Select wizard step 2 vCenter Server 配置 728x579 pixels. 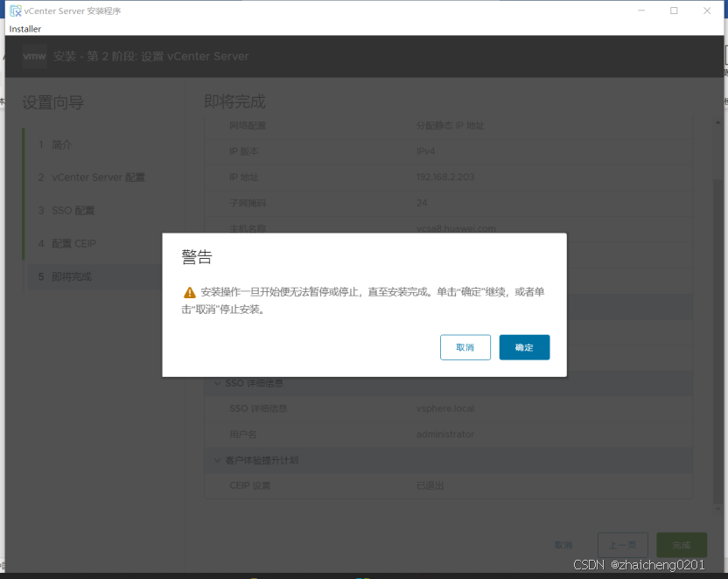[x=92, y=178]
